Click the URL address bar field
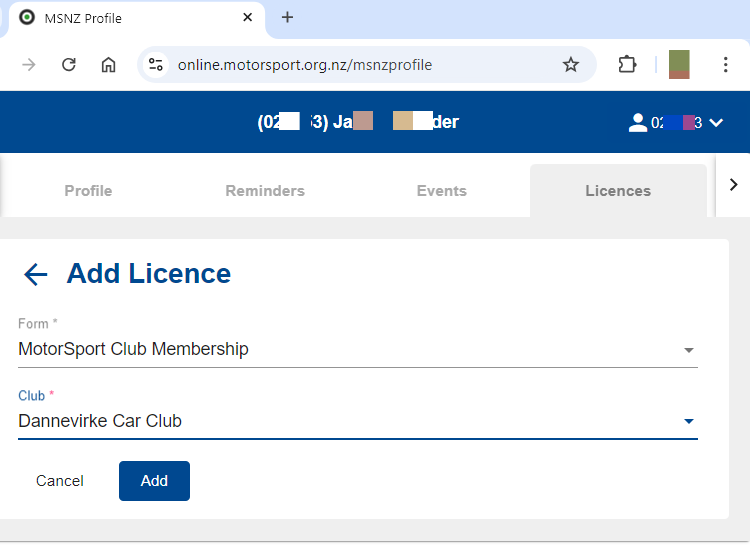The height and width of the screenshot is (550, 750). pos(360,65)
